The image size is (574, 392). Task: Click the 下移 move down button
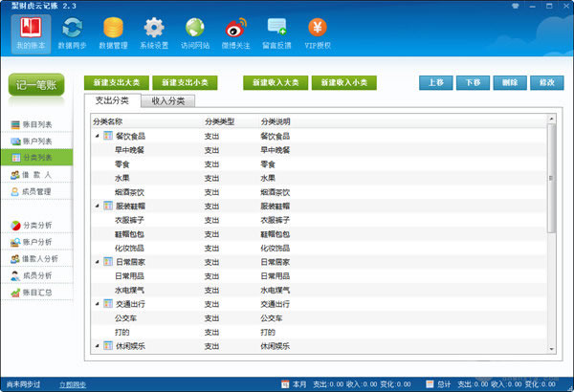click(x=473, y=83)
